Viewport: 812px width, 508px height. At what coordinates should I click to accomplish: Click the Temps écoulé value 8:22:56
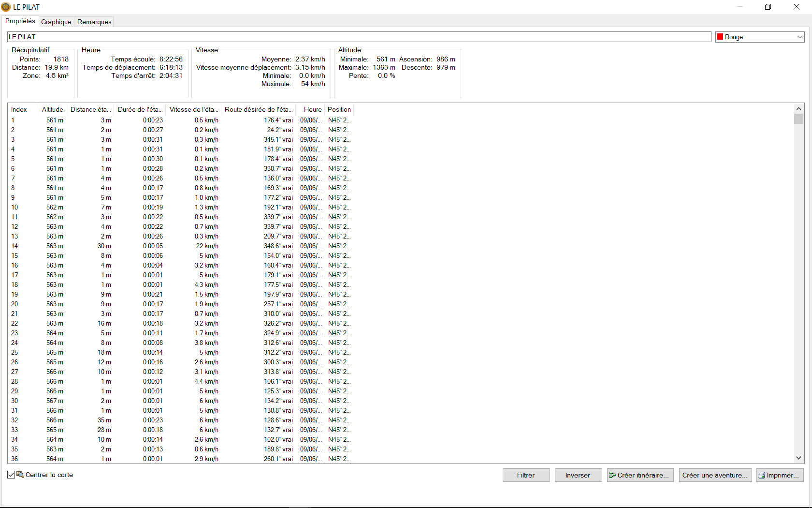pos(171,59)
